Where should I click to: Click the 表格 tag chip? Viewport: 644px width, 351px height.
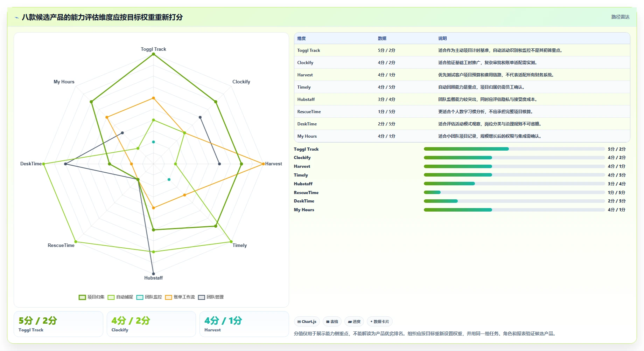[332, 322]
